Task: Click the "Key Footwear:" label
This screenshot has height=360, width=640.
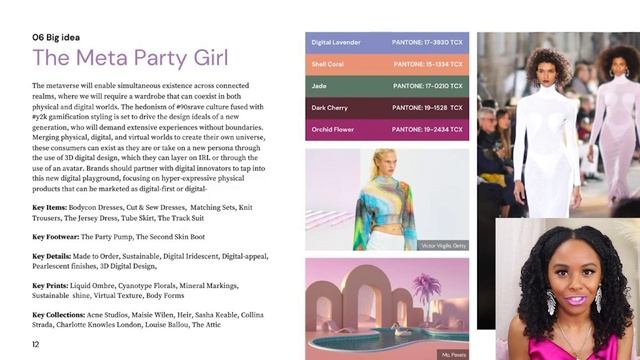Action: [56, 237]
